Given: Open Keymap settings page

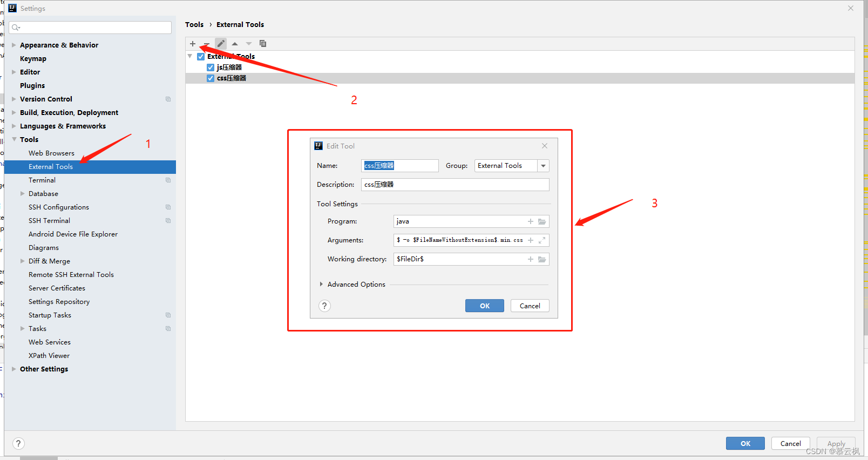Looking at the screenshot, I should 33,59.
